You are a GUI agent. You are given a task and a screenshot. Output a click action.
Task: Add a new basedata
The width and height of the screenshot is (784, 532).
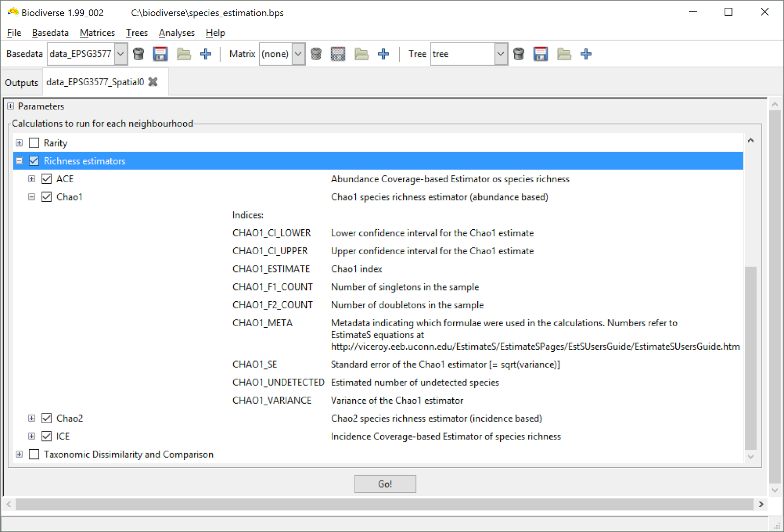[x=206, y=54]
